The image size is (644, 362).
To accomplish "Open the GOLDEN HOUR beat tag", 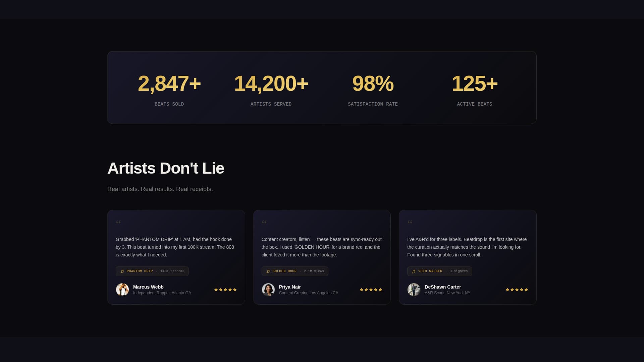I will tap(295, 271).
